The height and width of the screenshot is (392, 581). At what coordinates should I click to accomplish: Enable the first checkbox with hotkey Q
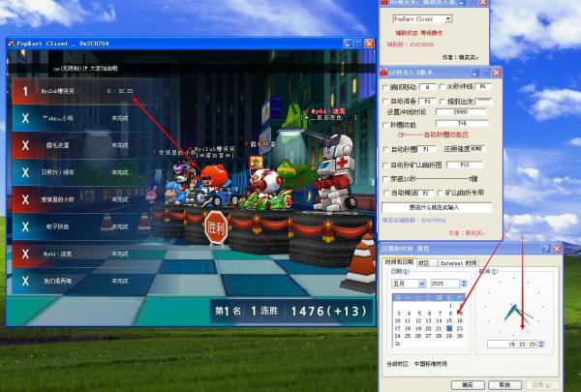point(385,87)
